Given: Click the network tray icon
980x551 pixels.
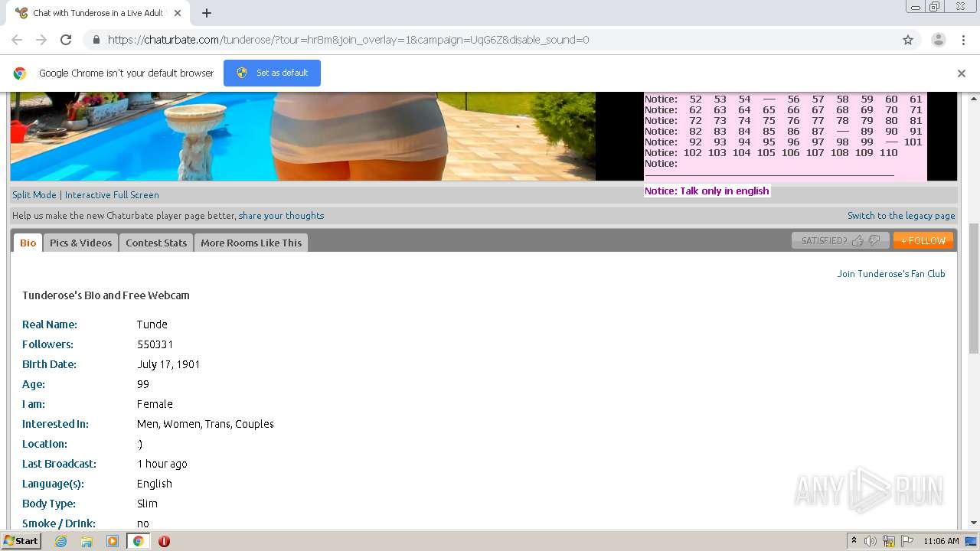Looking at the screenshot, I should (889, 541).
